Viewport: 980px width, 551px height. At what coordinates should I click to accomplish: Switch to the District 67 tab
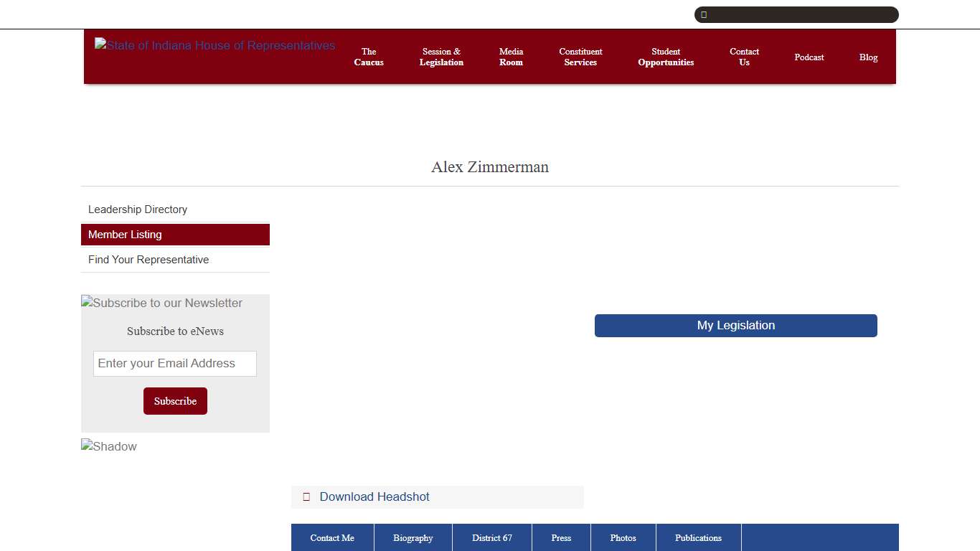tap(492, 538)
